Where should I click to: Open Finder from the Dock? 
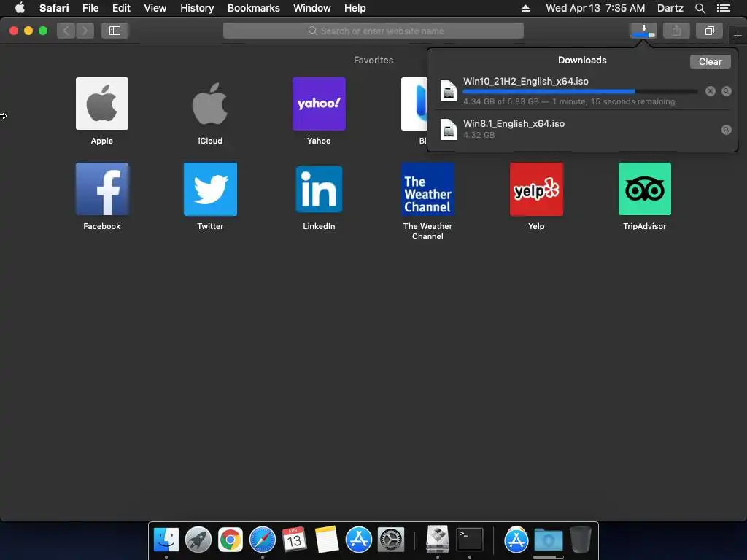click(166, 540)
